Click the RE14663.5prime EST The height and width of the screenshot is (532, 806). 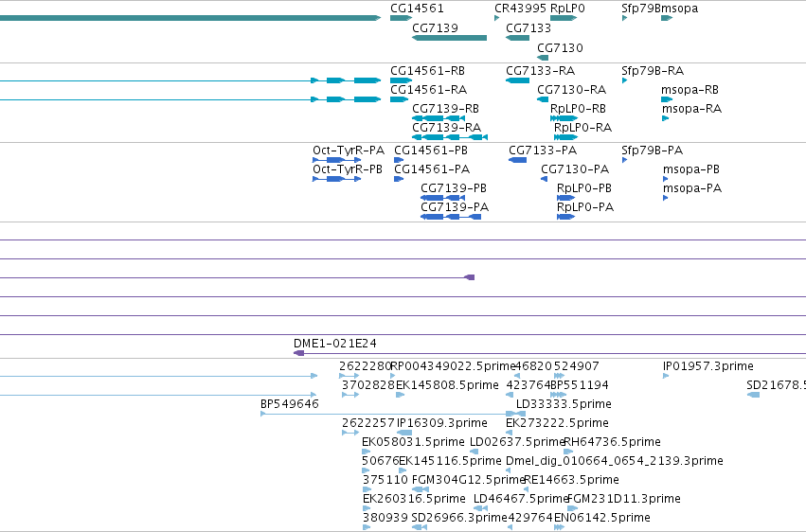526,489
